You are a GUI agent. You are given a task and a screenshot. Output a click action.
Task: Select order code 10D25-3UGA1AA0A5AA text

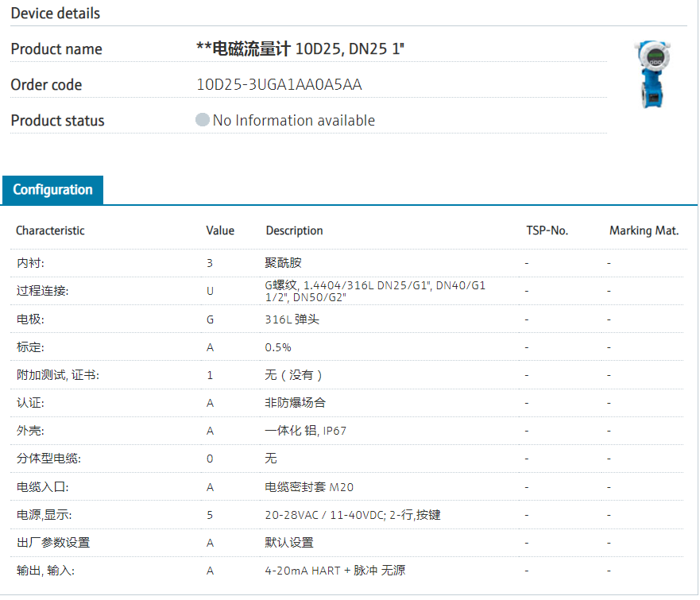279,85
